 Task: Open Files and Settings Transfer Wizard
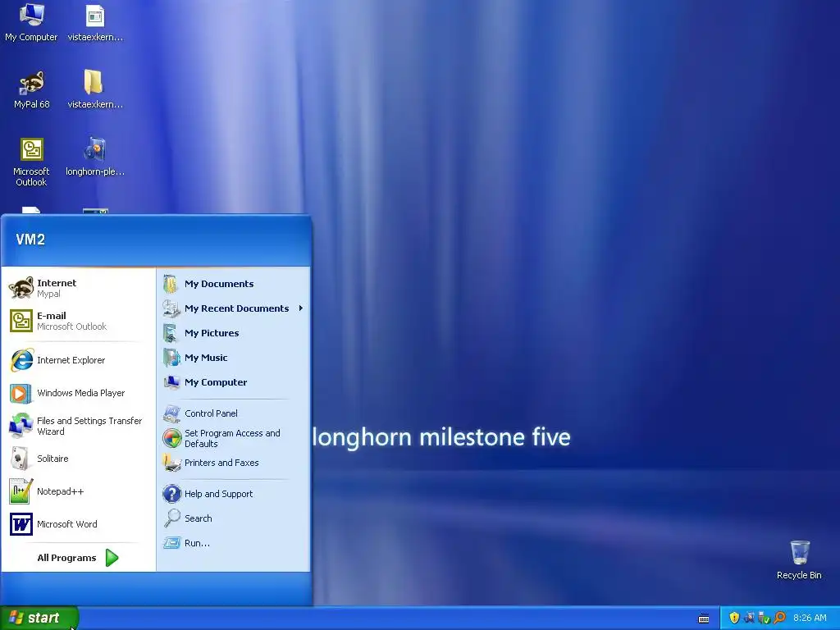point(78,426)
